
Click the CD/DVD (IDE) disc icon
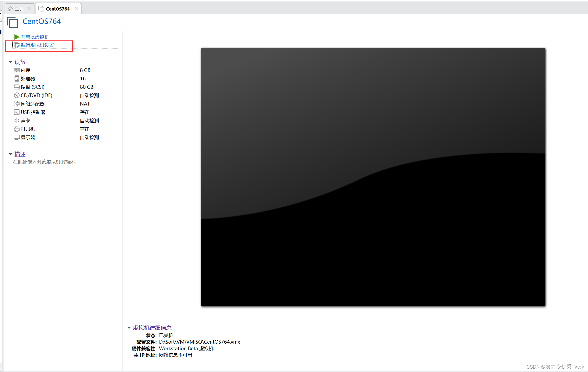[x=17, y=95]
